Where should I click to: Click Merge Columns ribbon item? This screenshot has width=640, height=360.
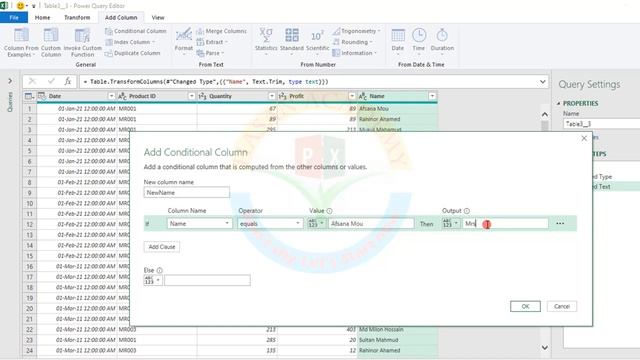point(221,31)
